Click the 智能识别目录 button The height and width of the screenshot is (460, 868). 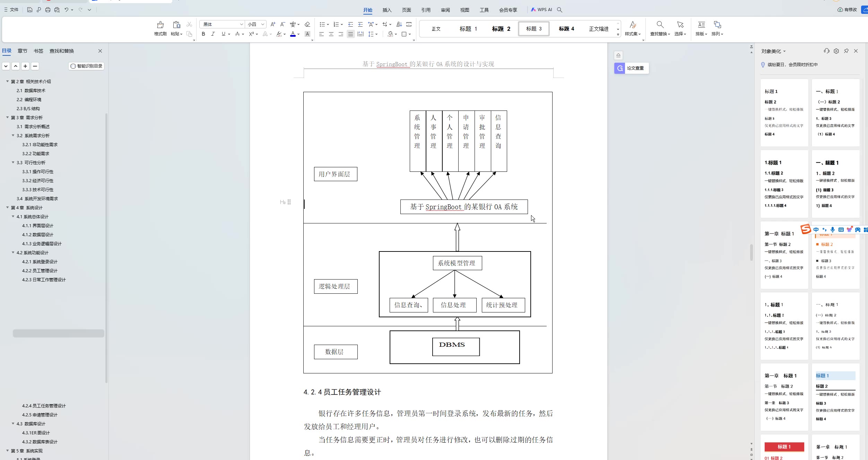(86, 66)
